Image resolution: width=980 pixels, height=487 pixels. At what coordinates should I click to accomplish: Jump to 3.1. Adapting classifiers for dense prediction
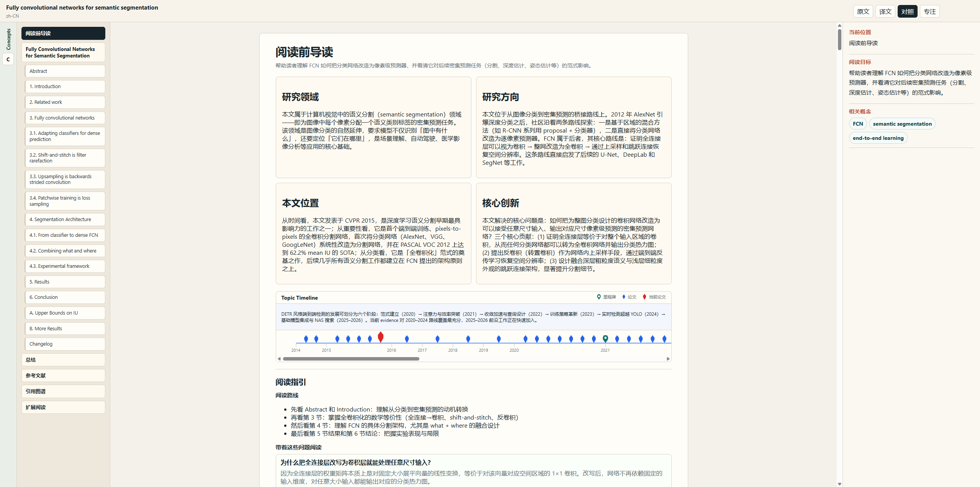tap(65, 136)
